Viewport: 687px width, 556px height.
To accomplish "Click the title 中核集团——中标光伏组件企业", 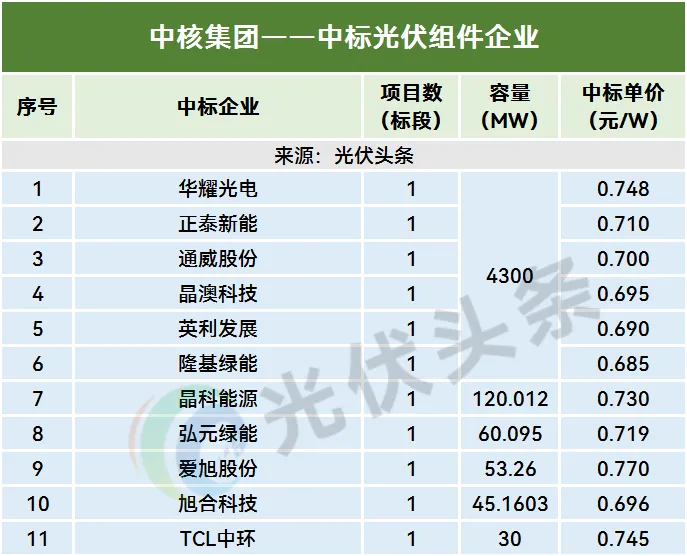I will (344, 37).
